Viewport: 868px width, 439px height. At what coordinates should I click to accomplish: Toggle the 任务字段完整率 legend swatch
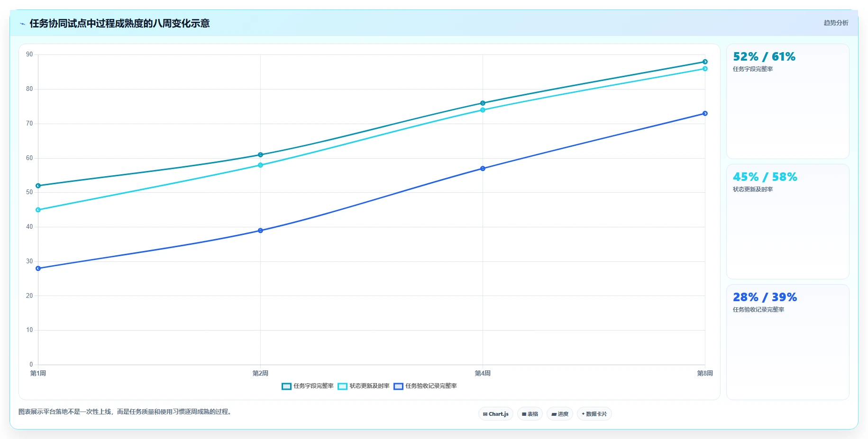[x=286, y=386]
